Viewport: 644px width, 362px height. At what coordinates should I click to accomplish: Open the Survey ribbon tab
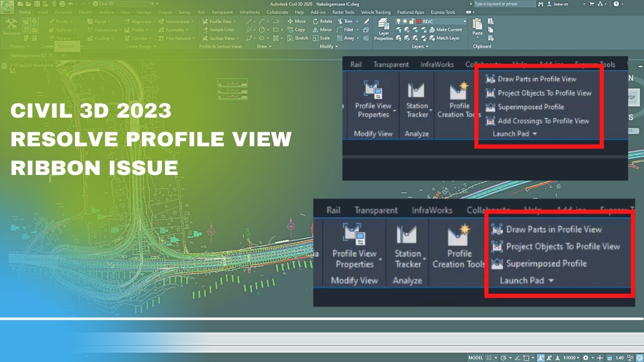click(185, 12)
